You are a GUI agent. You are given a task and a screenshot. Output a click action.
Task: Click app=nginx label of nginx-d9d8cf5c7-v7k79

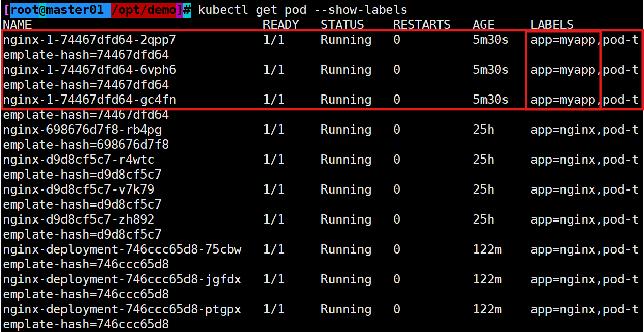[563, 189]
